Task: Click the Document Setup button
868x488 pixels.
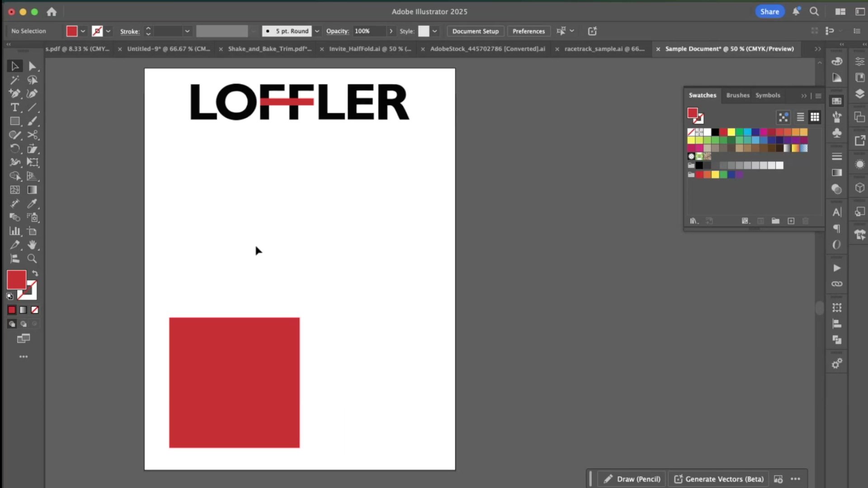Action: 475,31
